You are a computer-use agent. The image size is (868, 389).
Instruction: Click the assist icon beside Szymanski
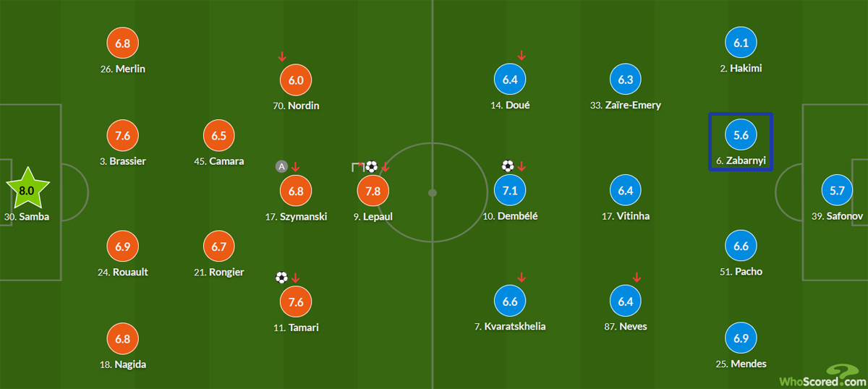tap(281, 166)
